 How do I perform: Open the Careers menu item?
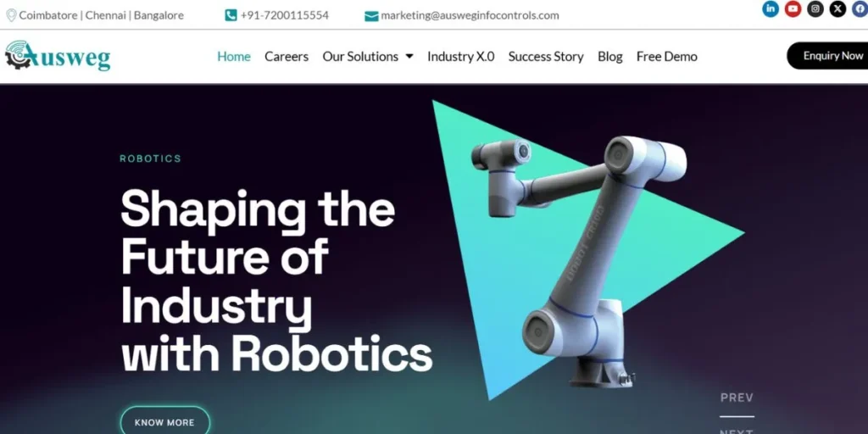click(287, 57)
